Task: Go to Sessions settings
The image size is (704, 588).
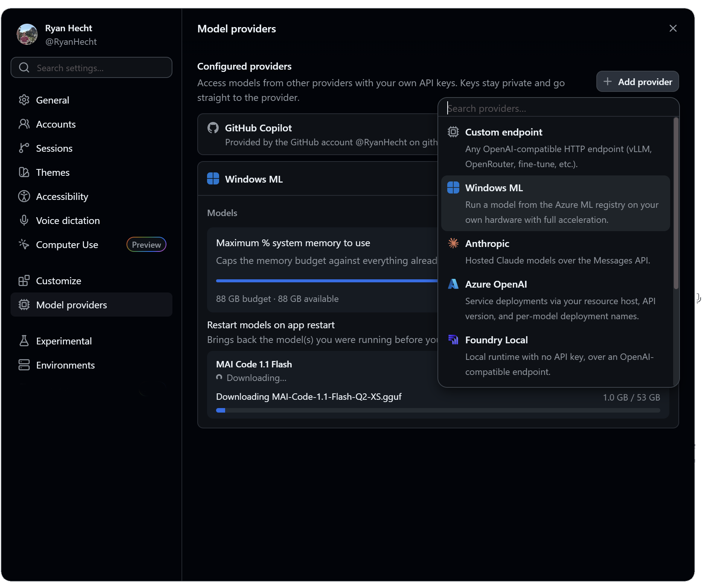Action: [91, 148]
